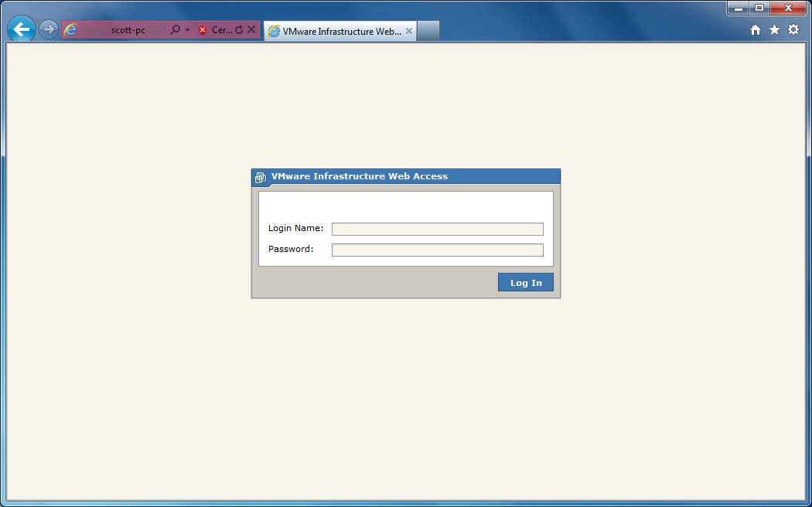Minimize the browser window

pyautogui.click(x=739, y=8)
